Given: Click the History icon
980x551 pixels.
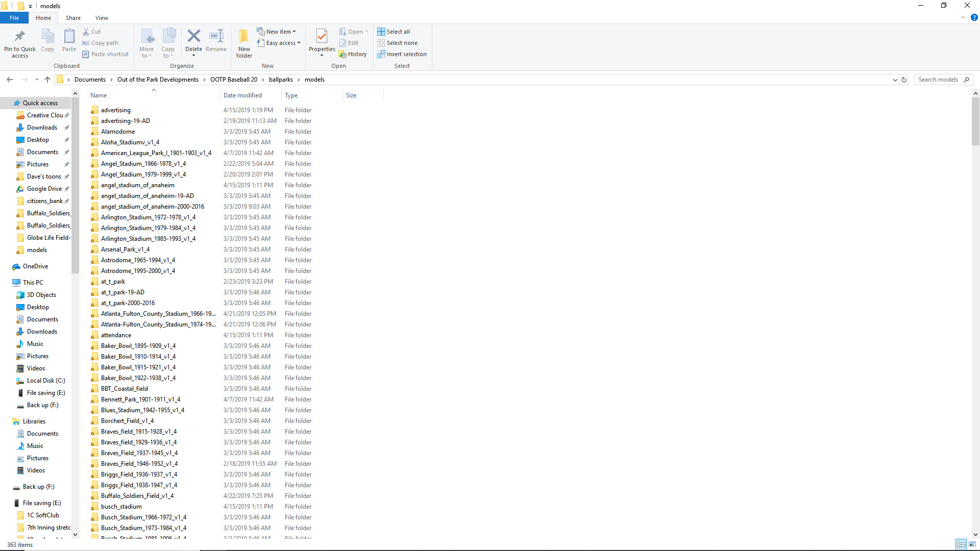Looking at the screenshot, I should tap(353, 54).
